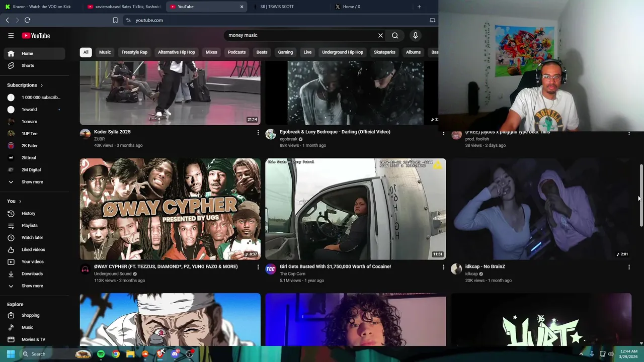Open the Windows Start menu
The width and height of the screenshot is (644, 362).
click(x=11, y=354)
